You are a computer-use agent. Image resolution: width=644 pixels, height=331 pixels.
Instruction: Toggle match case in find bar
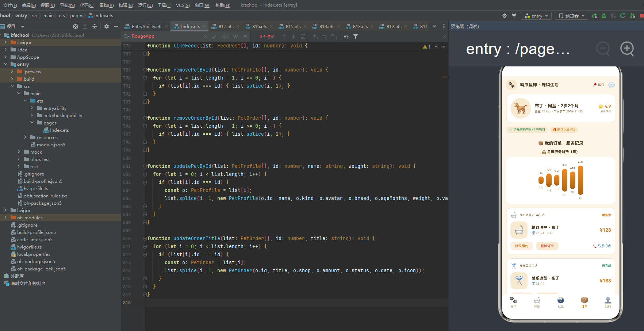[x=226, y=36]
